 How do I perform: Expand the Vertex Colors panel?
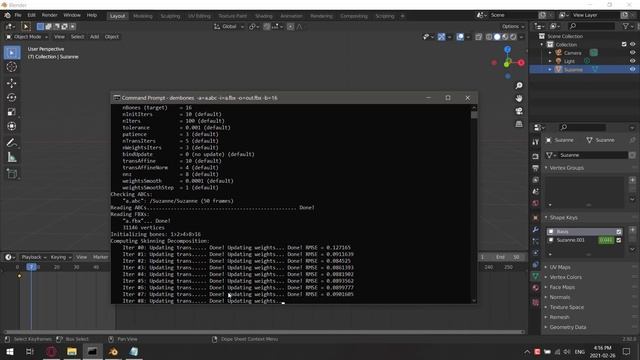pos(565,277)
